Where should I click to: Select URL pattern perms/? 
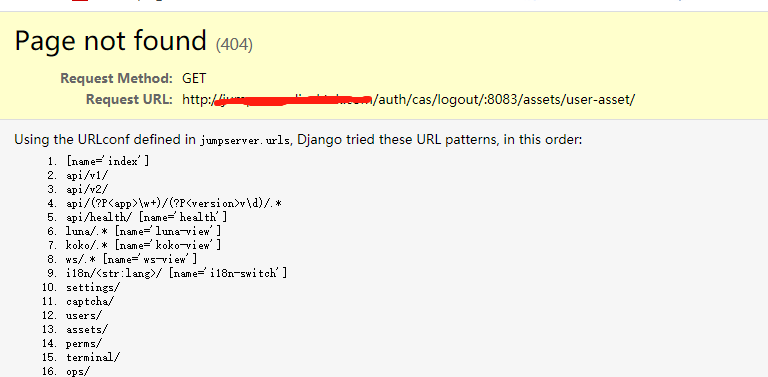click(x=84, y=344)
